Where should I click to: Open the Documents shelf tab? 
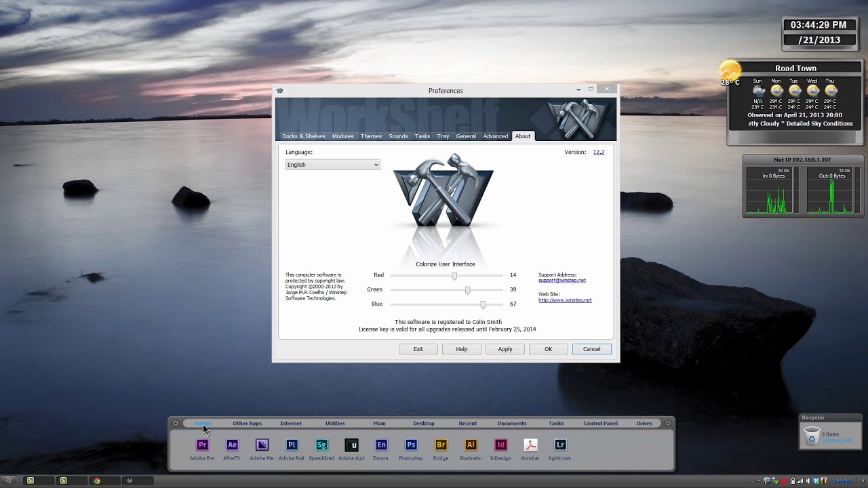(512, 424)
